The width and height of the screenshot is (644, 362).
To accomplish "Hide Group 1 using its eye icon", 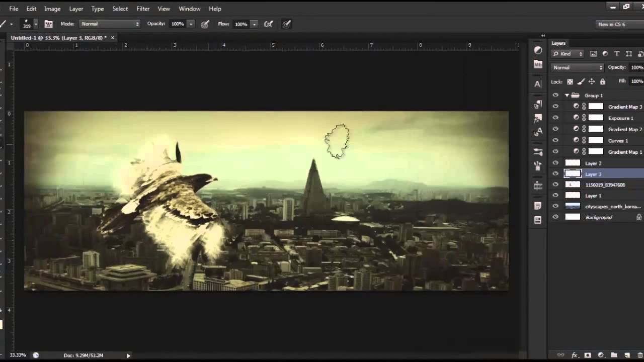I will [555, 95].
